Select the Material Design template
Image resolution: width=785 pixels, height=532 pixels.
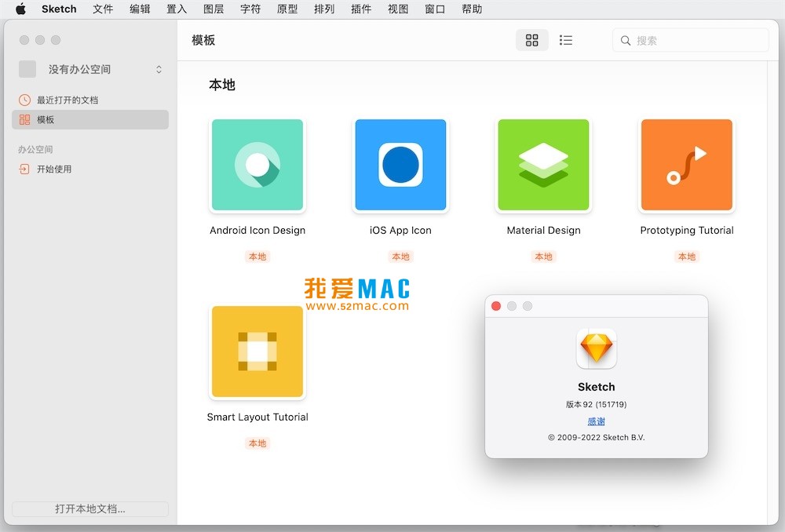click(543, 165)
